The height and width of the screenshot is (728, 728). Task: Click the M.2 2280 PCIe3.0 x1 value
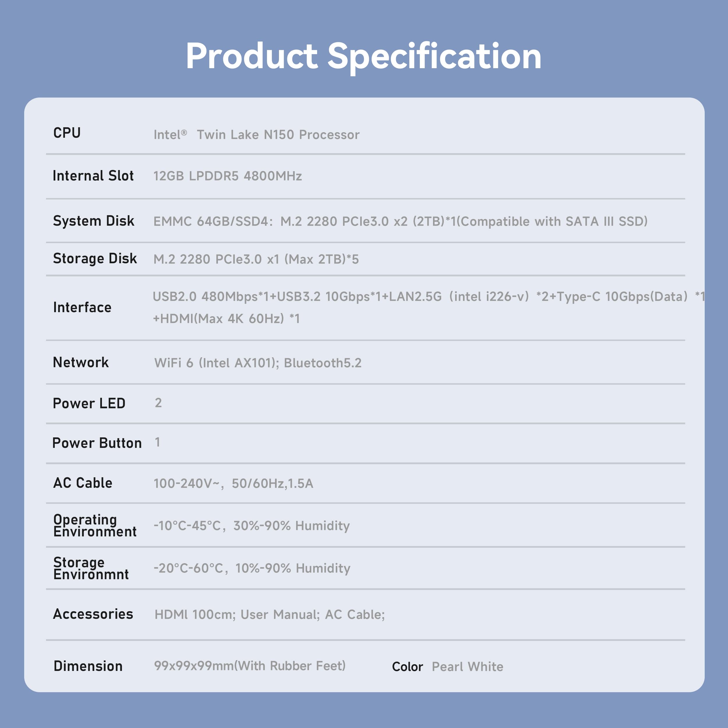[256, 259]
